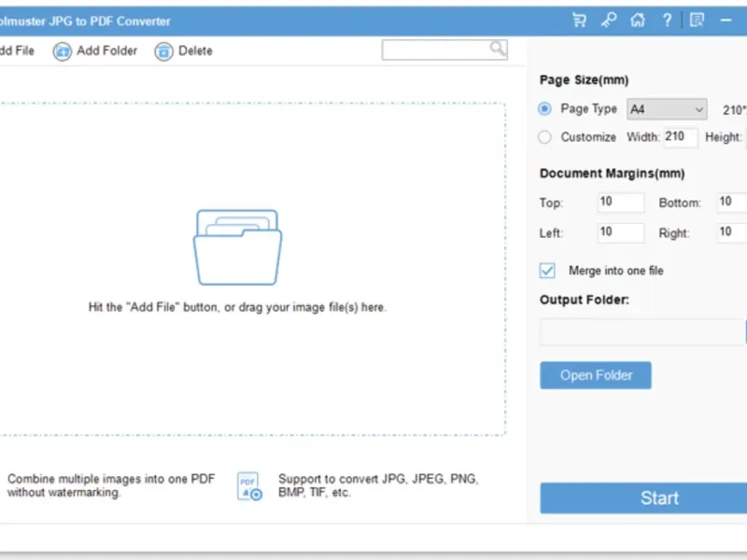Focus the file search box

[444, 49]
